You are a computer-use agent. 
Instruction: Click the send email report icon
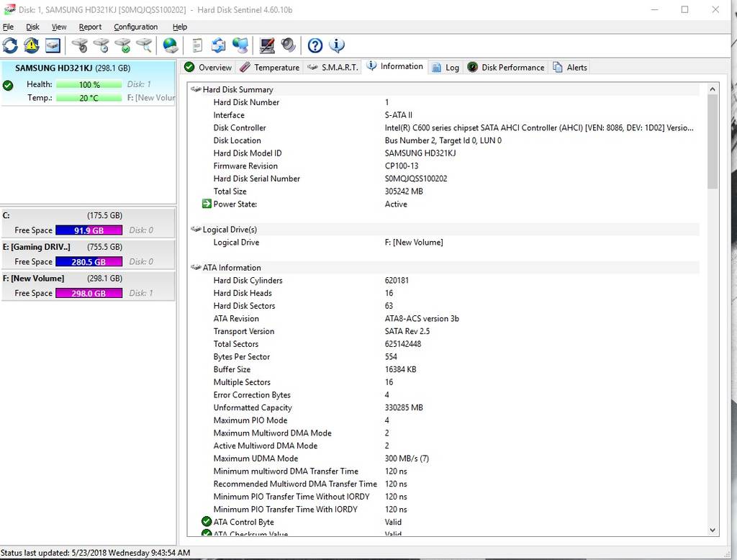[219, 45]
